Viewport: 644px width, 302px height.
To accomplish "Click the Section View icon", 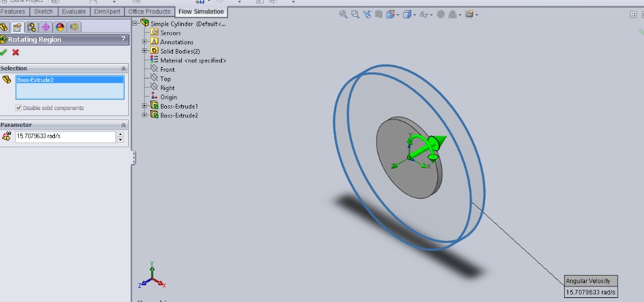I will click(x=378, y=14).
